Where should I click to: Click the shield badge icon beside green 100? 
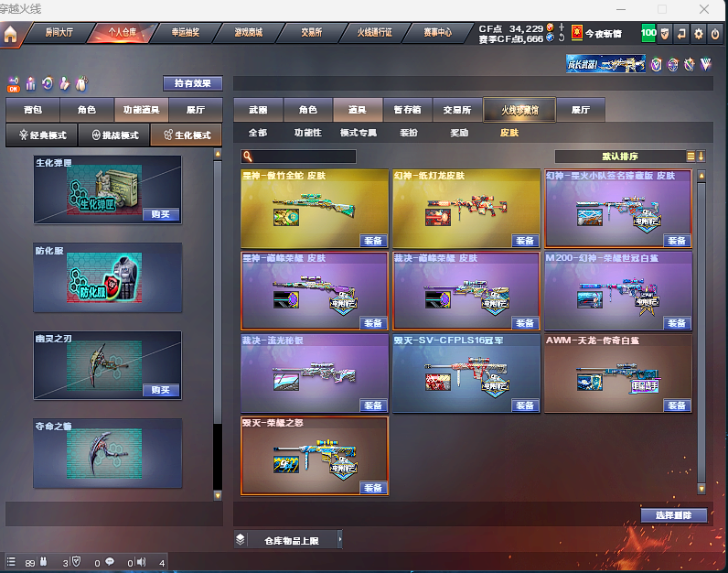pos(665,34)
